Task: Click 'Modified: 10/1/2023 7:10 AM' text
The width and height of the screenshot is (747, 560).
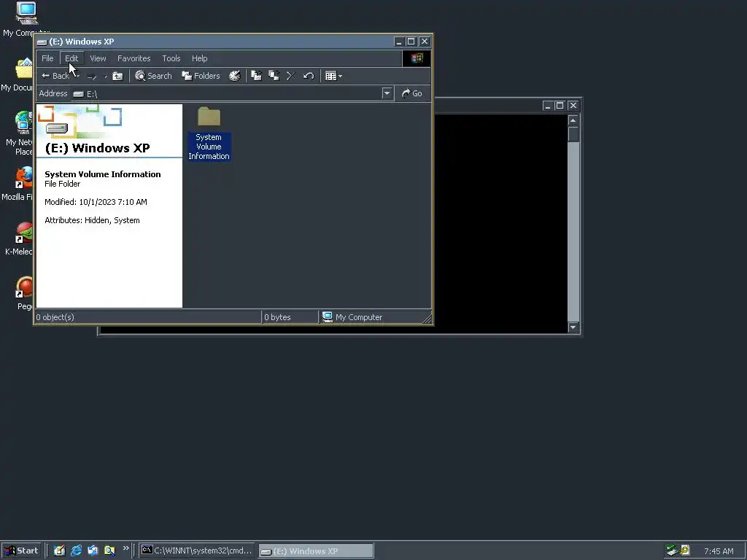Action: pyautogui.click(x=96, y=202)
